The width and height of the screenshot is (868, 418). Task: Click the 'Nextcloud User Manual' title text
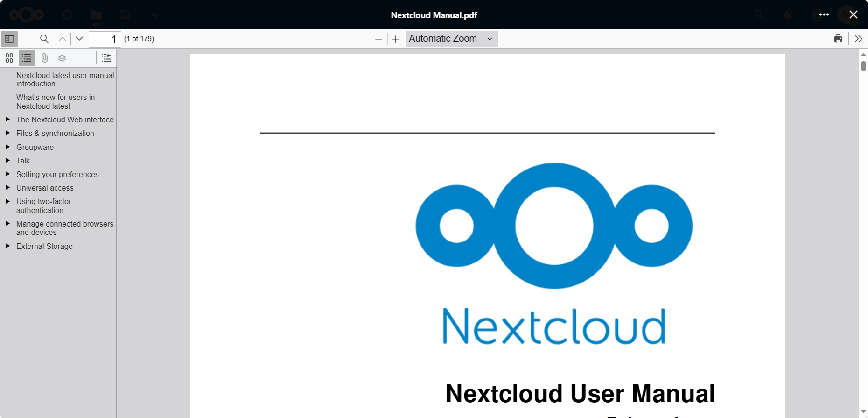click(x=580, y=393)
